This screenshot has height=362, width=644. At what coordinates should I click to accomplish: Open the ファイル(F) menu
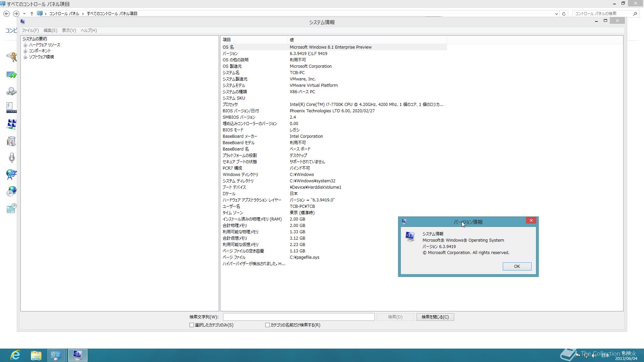(x=30, y=31)
